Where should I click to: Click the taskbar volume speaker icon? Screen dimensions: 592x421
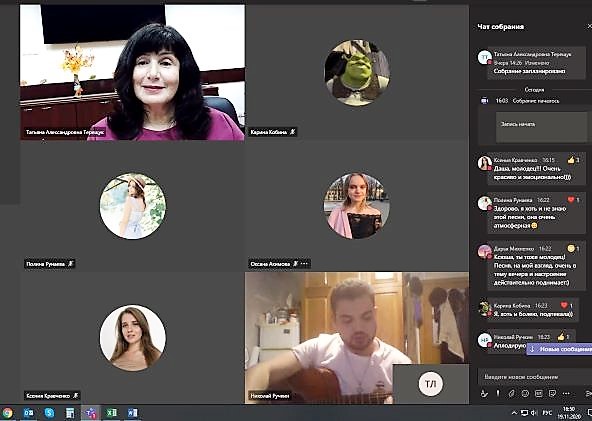pyautogui.click(x=534, y=413)
